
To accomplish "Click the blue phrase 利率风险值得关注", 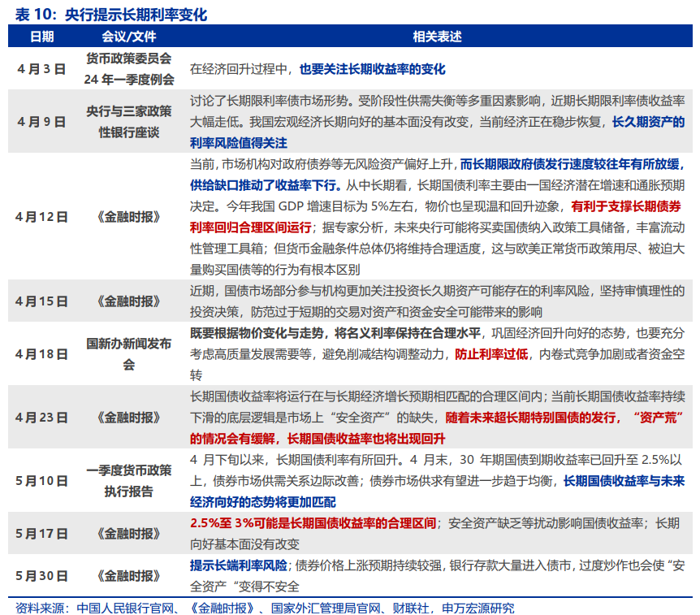I will point(239,143).
